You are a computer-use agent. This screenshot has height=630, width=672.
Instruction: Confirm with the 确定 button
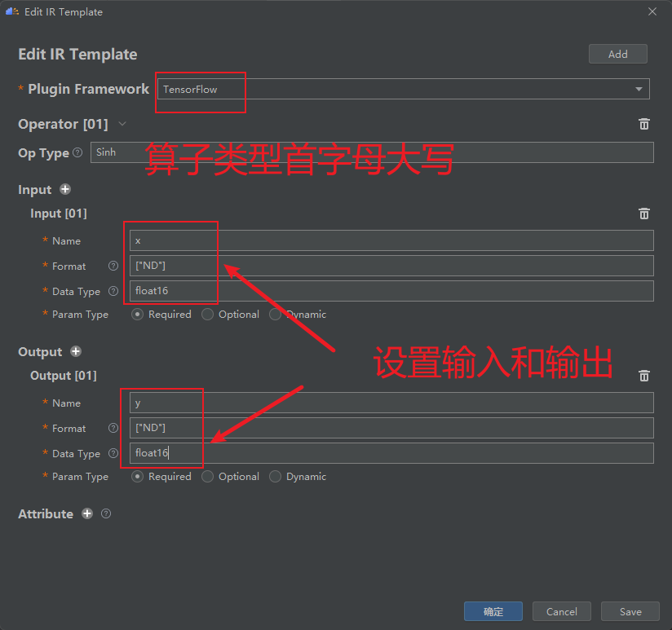pos(493,611)
